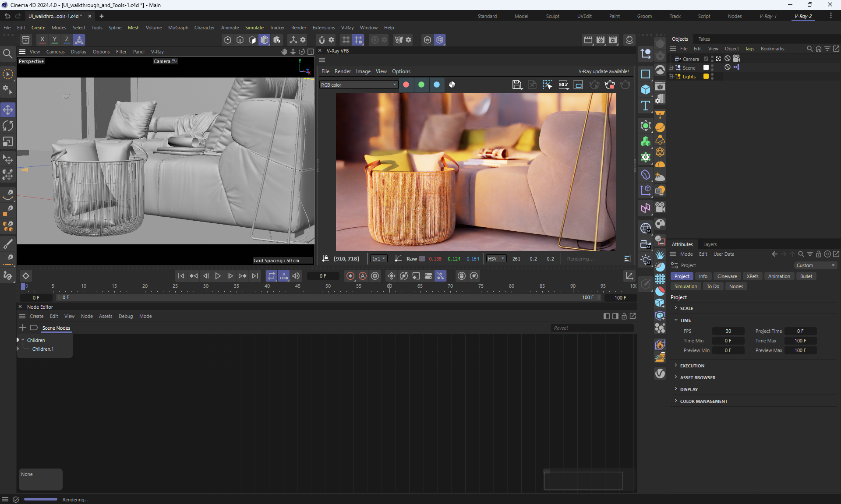Click the Cineware attribute button
Image resolution: width=841 pixels, height=504 pixels.
(727, 276)
